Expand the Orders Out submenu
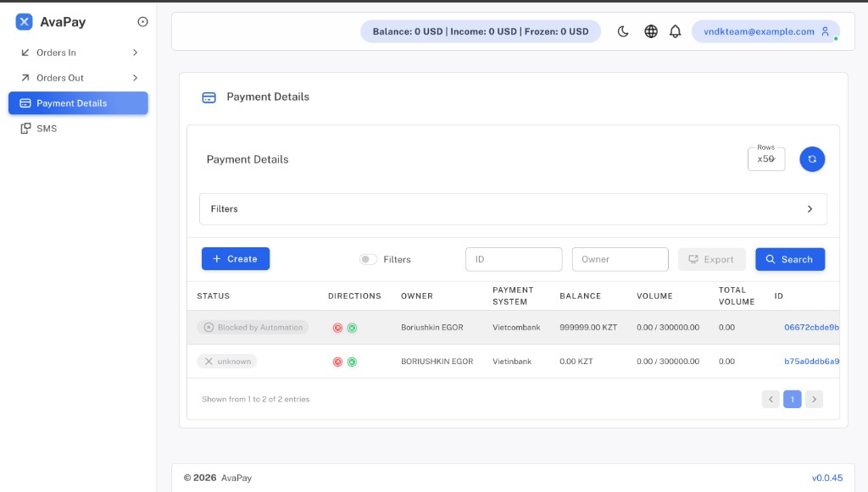The image size is (868, 492). point(78,78)
